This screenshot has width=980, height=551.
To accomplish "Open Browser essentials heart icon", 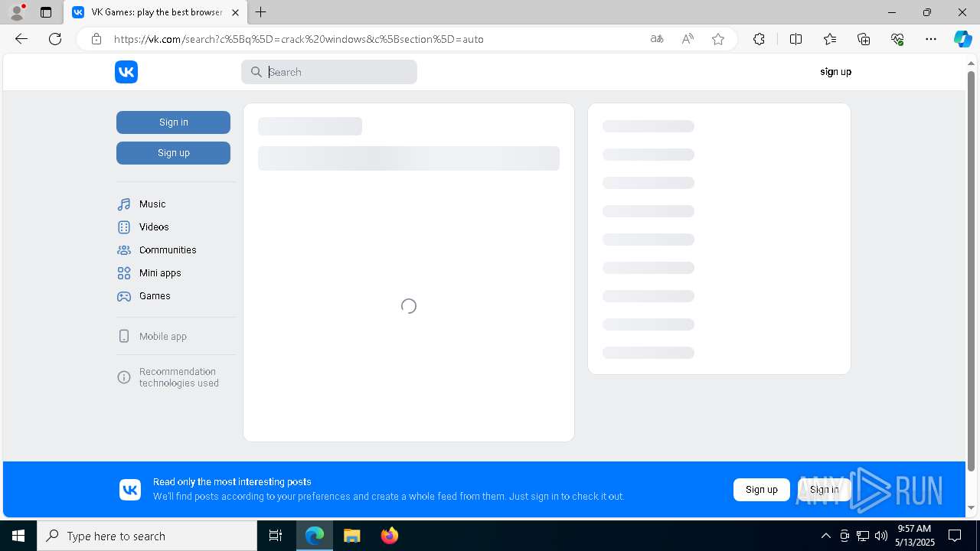I will [x=897, y=39].
